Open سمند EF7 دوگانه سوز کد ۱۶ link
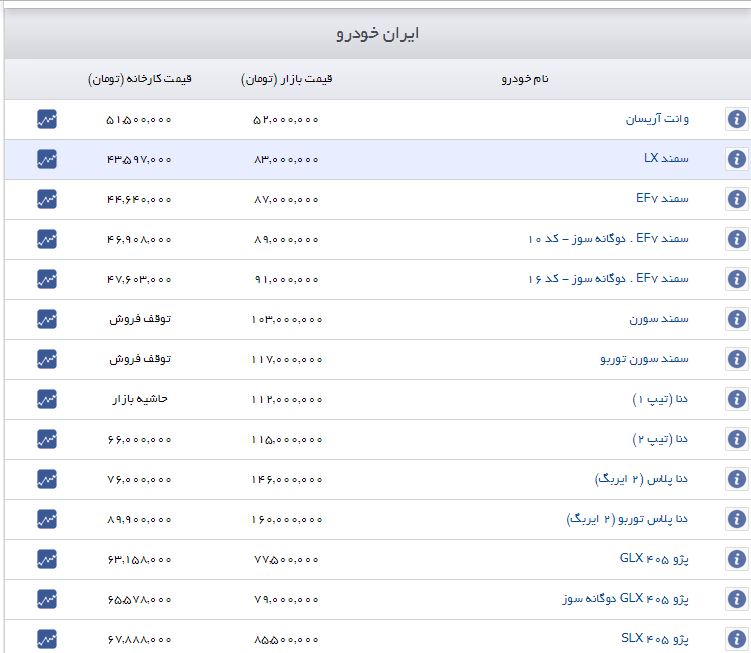Screen dimensions: 751x653 [x=608, y=278]
